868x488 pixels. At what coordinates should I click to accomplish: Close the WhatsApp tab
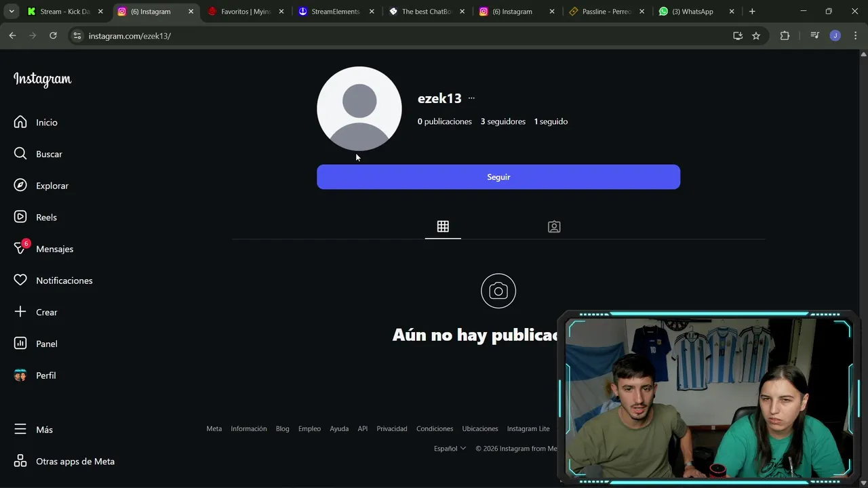pyautogui.click(x=732, y=12)
